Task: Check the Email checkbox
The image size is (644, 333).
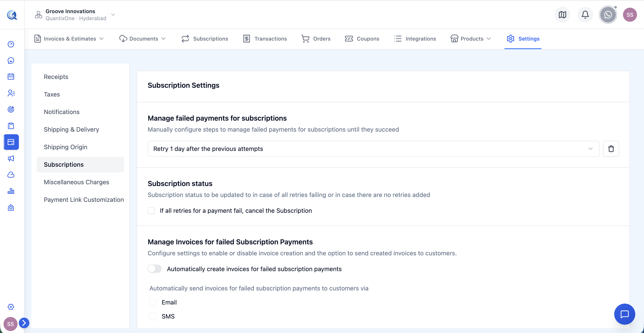Action: click(153, 302)
